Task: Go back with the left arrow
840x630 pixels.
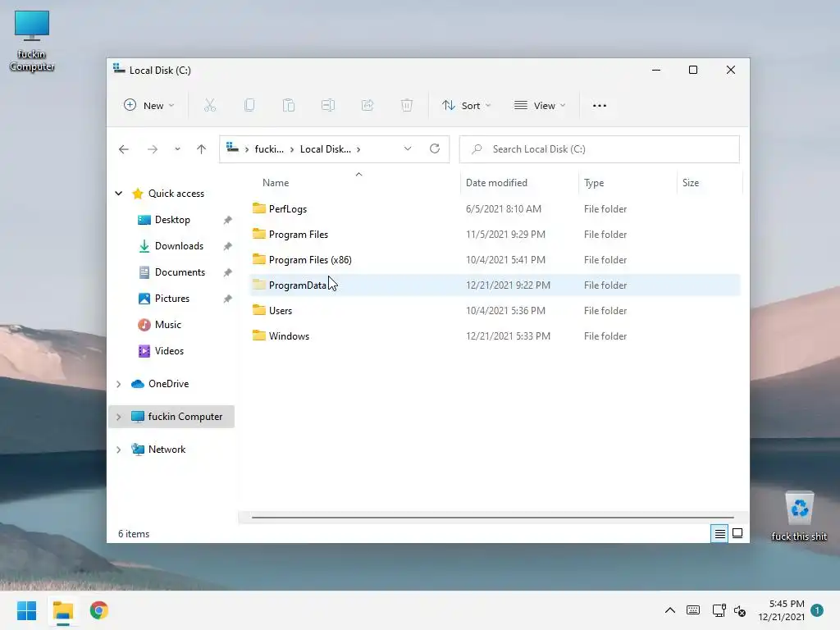Action: click(124, 149)
